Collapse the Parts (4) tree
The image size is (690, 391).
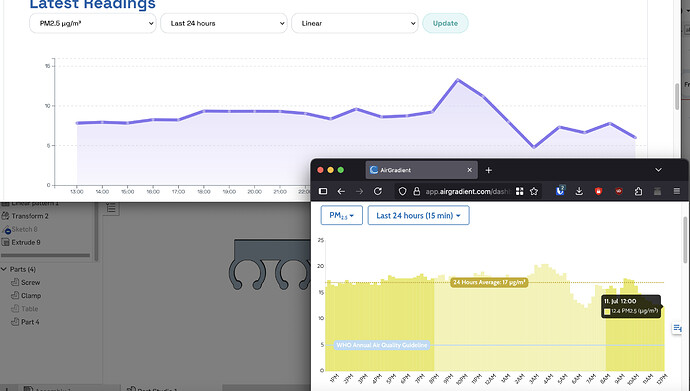click(4, 269)
